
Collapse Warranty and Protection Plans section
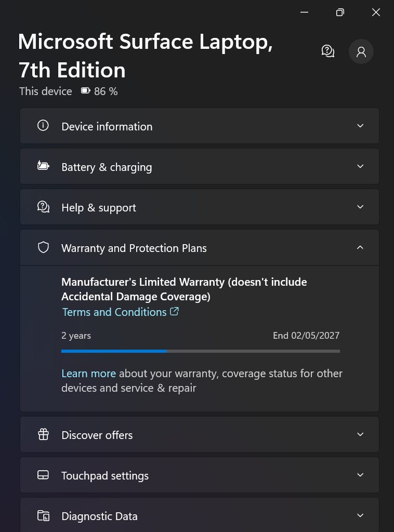coord(360,247)
